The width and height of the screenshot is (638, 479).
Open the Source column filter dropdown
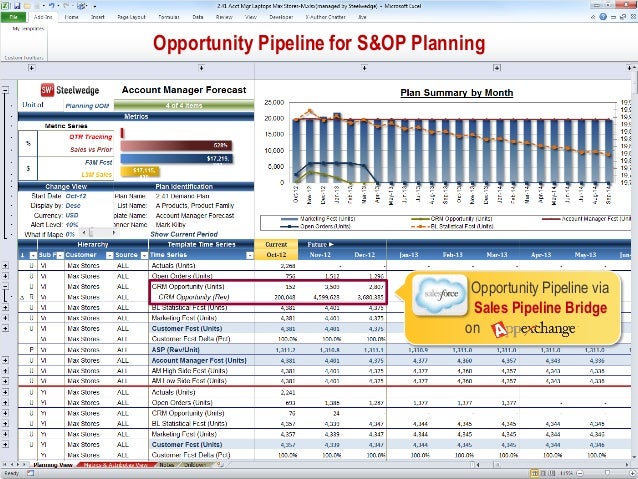click(144, 255)
